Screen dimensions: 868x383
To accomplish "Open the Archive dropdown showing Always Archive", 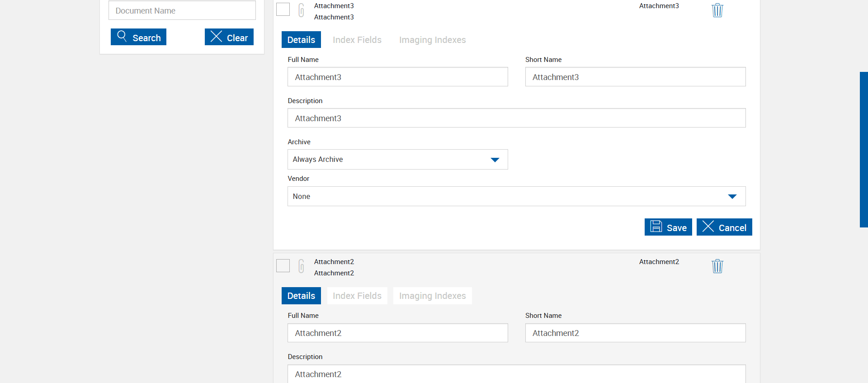I will click(x=397, y=160).
